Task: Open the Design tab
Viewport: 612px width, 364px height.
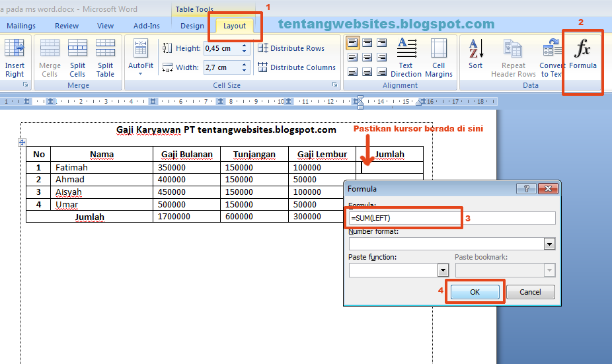Action: pyautogui.click(x=192, y=26)
